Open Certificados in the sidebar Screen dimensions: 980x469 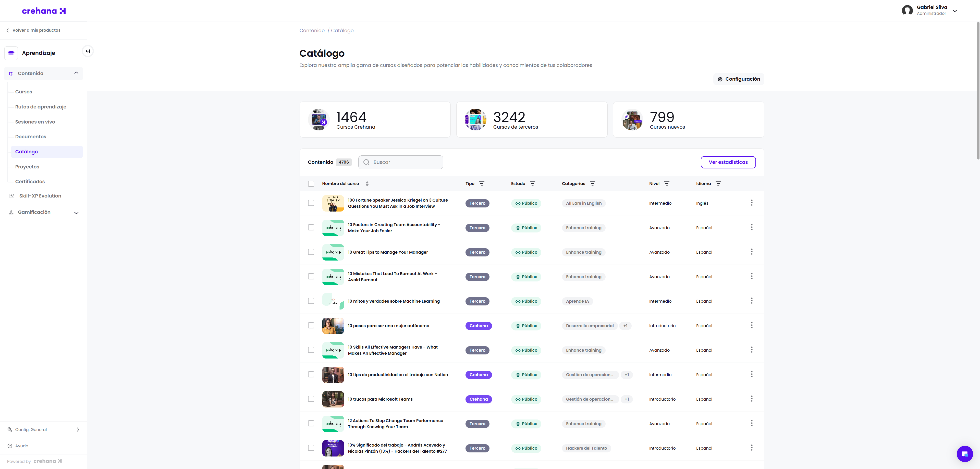click(x=30, y=181)
